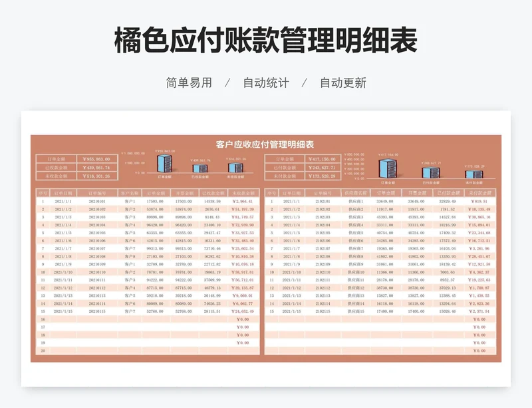Image resolution: width=532 pixels, height=408 pixels.
Task: Click the paid amount 32829.49
Action: (x=448, y=202)
